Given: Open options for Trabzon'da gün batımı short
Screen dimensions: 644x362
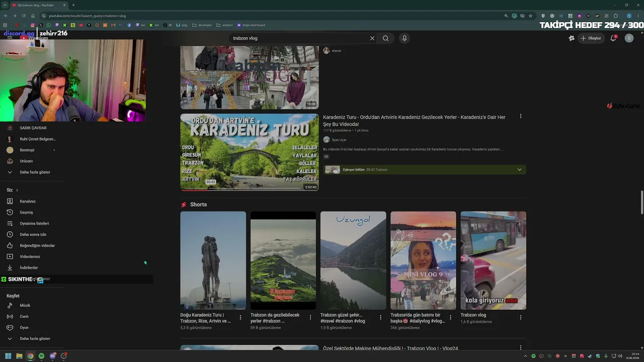Looking at the screenshot, I should (450, 317).
